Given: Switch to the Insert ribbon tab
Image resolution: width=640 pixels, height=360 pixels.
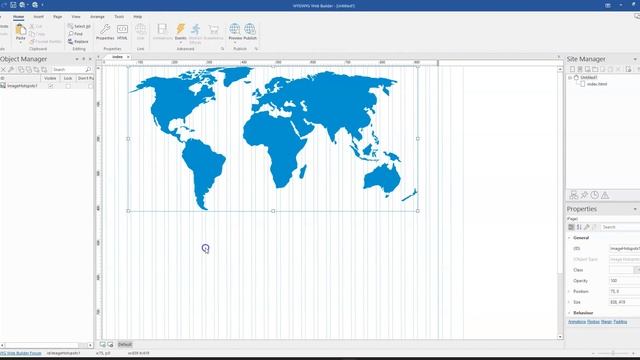Looking at the screenshot, I should pos(38,17).
